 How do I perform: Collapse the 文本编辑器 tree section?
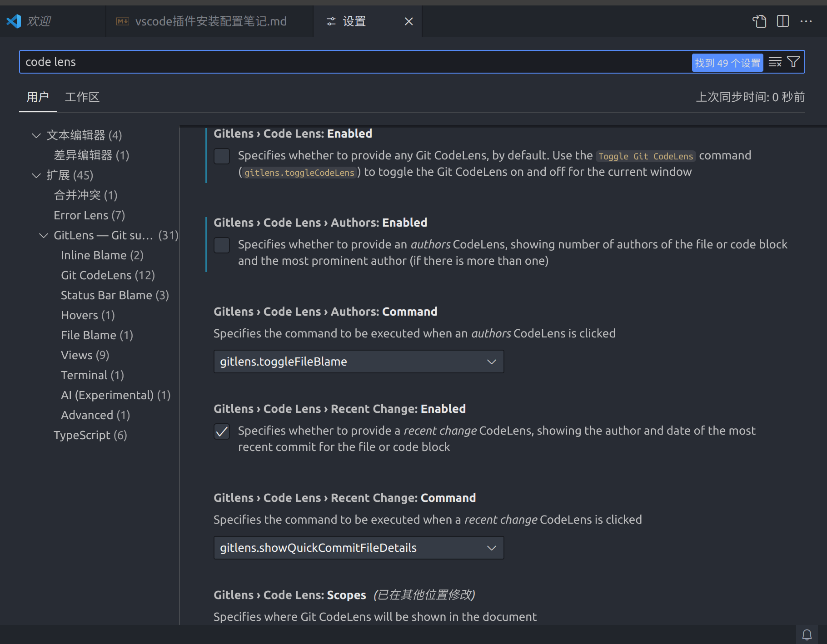pos(36,135)
